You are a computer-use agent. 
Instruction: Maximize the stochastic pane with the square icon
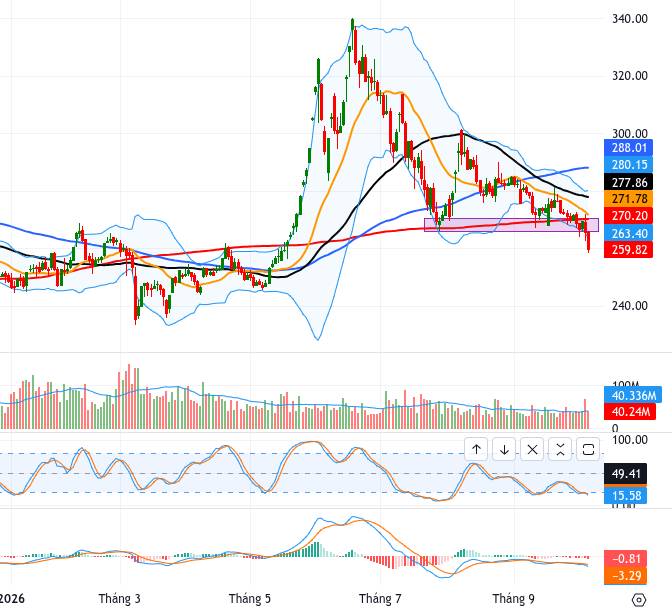coord(588,449)
